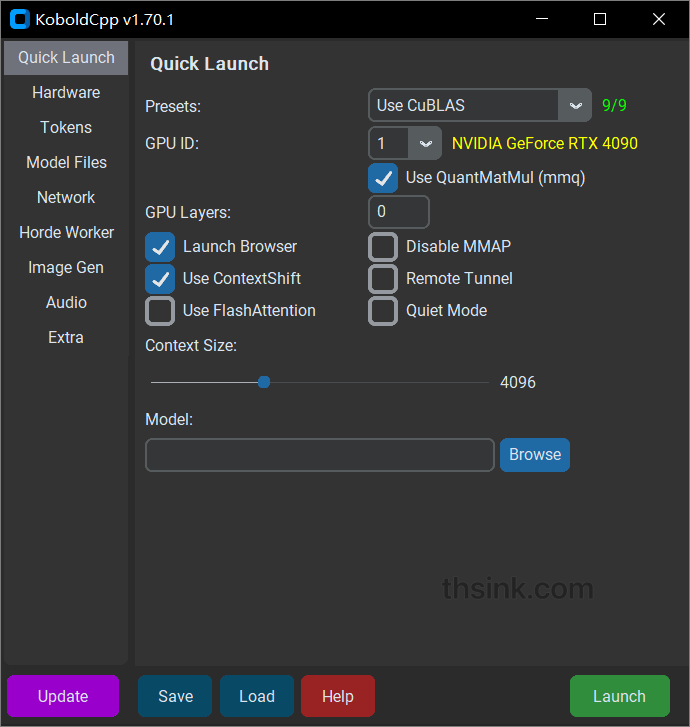Enable Remote Tunnel checkbox
690x727 pixels.
click(x=383, y=279)
